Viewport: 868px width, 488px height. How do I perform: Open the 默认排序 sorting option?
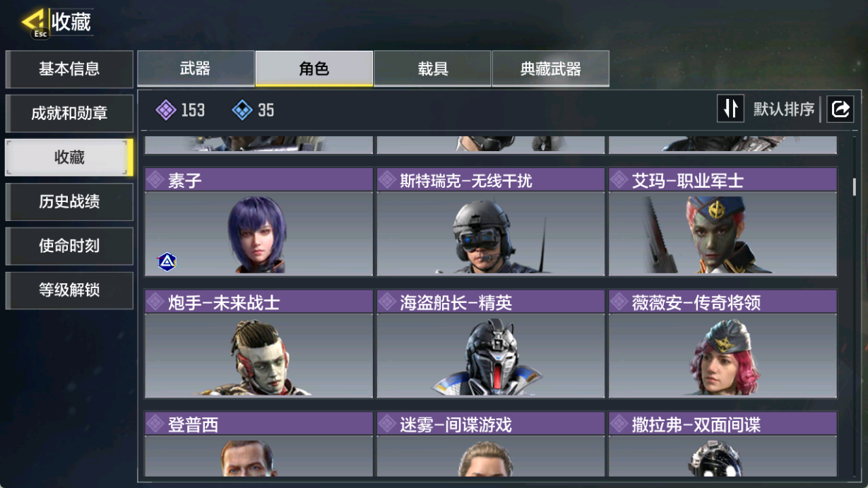[783, 109]
